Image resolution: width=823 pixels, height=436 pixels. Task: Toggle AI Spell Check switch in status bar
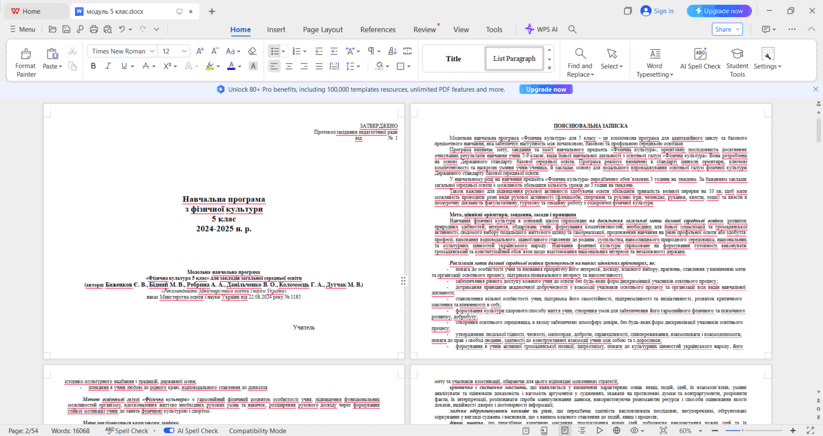coord(169,431)
